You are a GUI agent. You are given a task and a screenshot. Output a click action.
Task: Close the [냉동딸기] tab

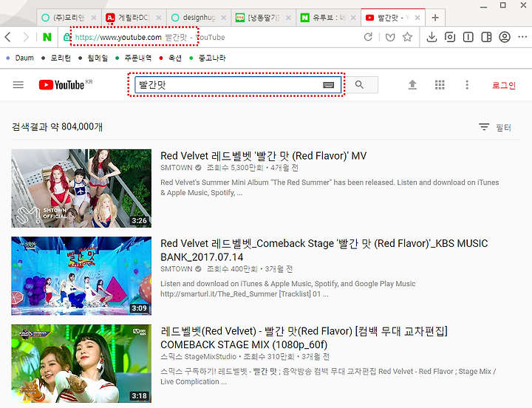288,18
